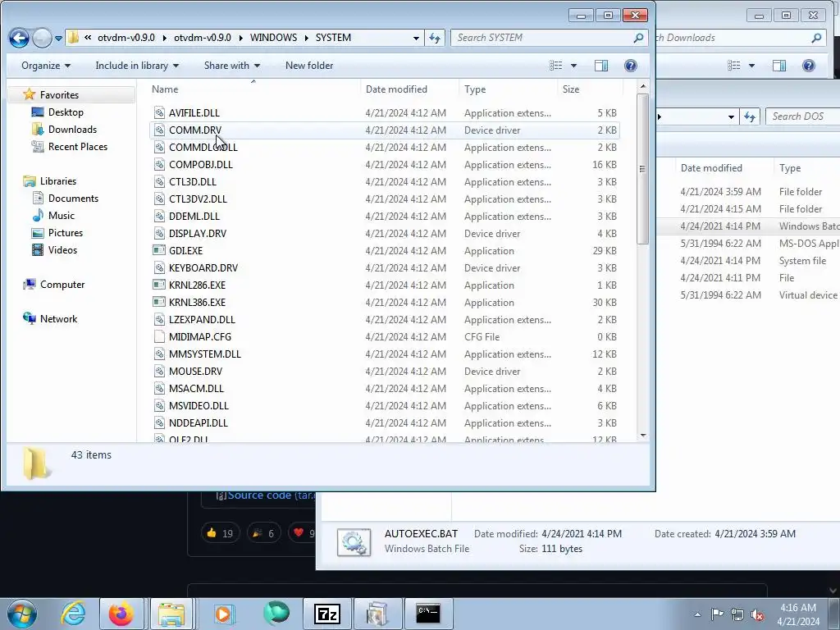
Task: Click the scrollbar down arrow in file list
Action: tap(643, 436)
